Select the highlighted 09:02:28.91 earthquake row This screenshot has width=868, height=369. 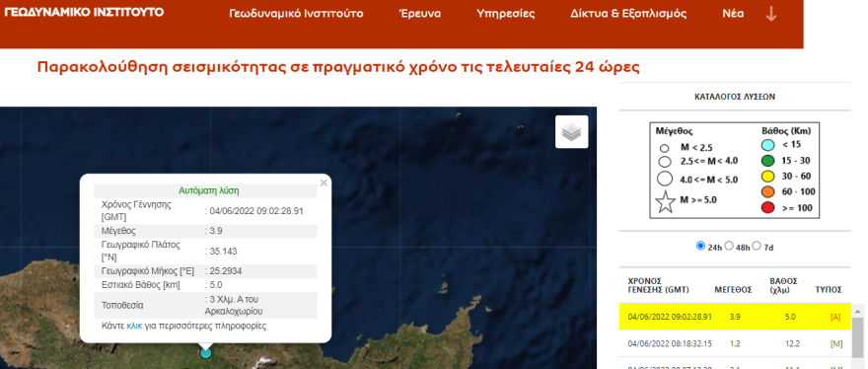click(735, 317)
